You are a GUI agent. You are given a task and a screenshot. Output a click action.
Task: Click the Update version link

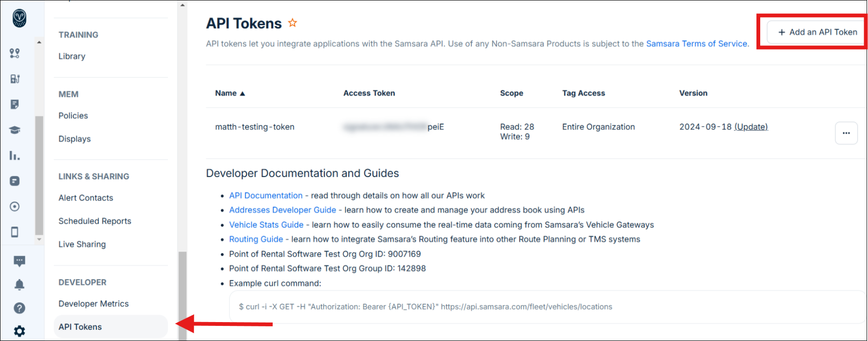(751, 127)
